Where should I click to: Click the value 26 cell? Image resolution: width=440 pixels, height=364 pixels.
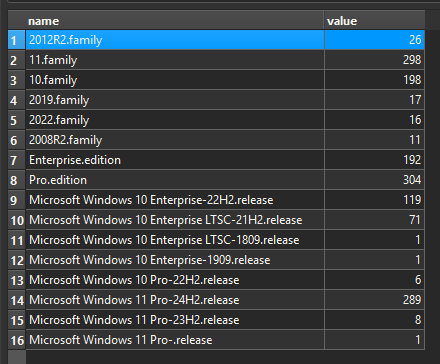pos(374,40)
